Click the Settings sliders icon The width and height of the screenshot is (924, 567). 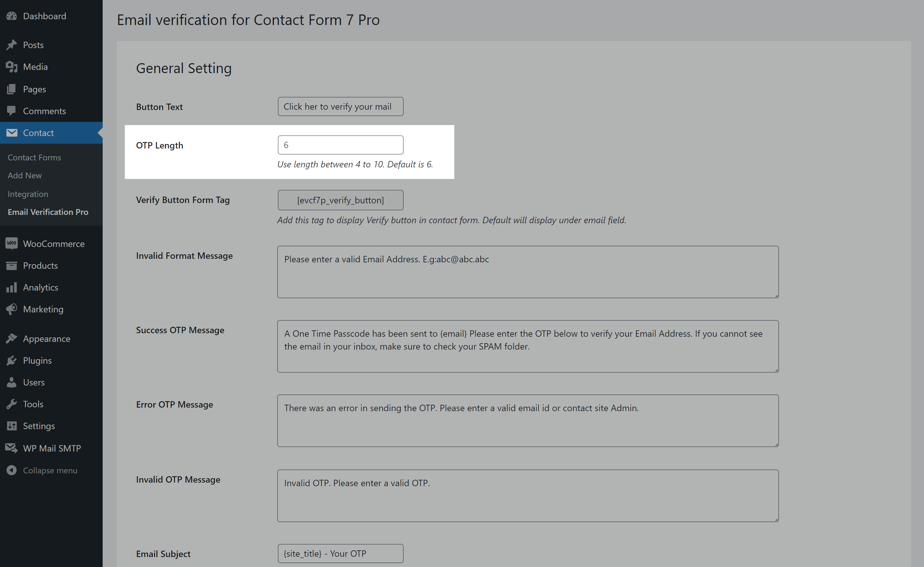(x=12, y=426)
